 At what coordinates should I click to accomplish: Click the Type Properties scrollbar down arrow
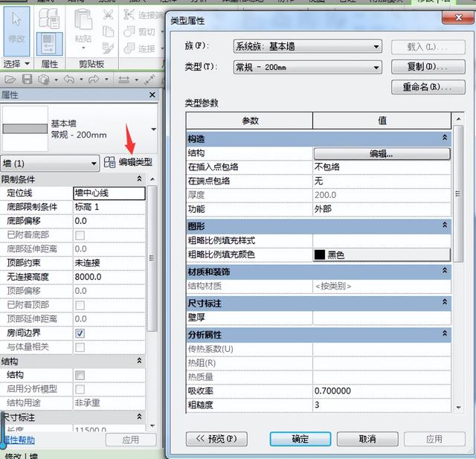tap(458, 408)
